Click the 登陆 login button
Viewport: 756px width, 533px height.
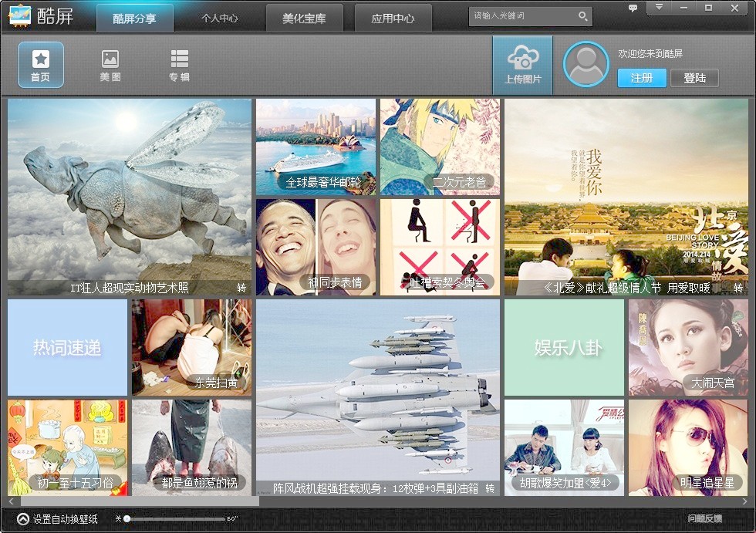[x=695, y=78]
